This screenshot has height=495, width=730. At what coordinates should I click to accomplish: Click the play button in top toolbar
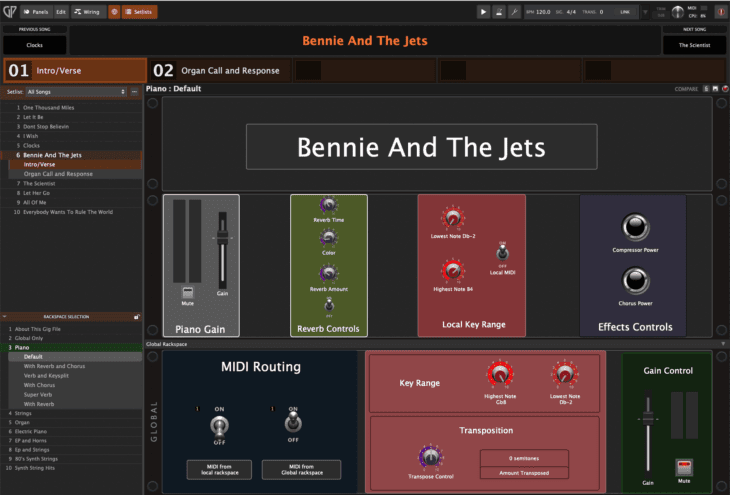pyautogui.click(x=484, y=12)
